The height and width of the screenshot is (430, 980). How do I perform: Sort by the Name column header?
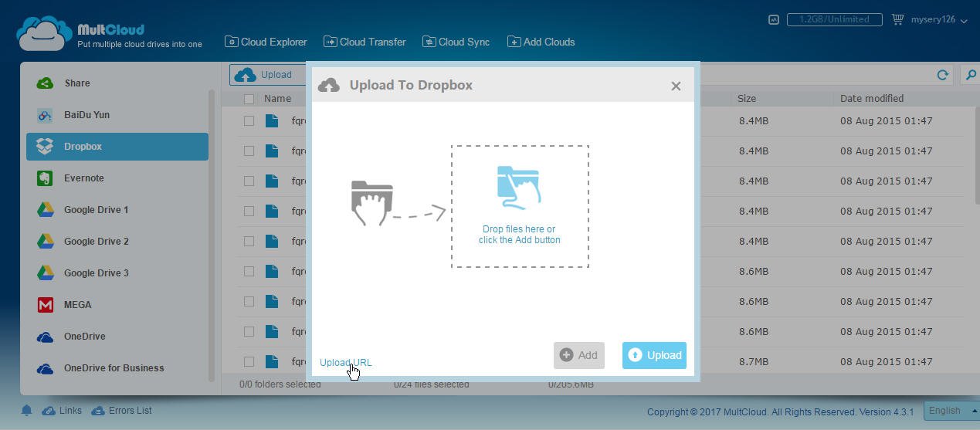[277, 99]
